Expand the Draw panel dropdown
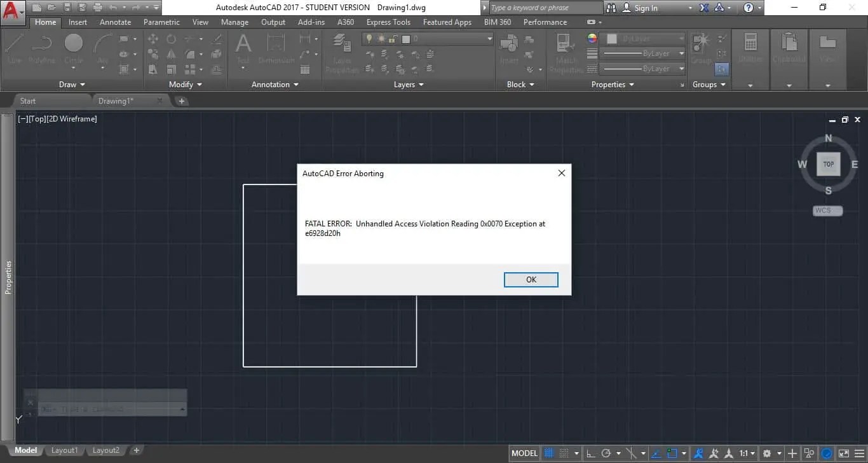This screenshot has height=463, width=868. [83, 84]
